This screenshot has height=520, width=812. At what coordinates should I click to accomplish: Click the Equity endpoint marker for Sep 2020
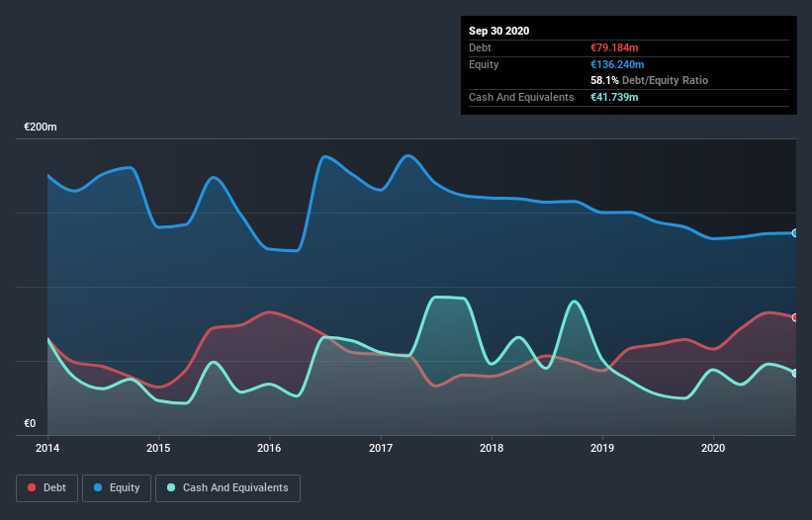click(x=795, y=233)
